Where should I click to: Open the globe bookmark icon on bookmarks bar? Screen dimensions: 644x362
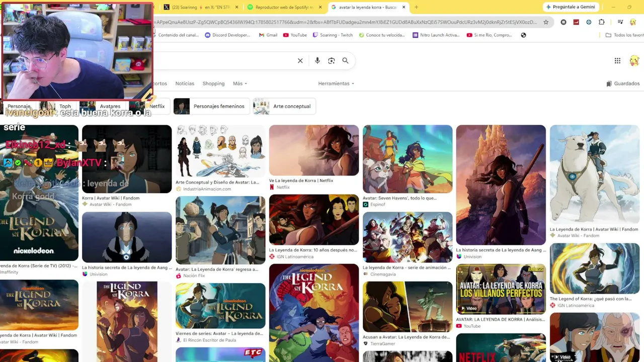click(523, 35)
